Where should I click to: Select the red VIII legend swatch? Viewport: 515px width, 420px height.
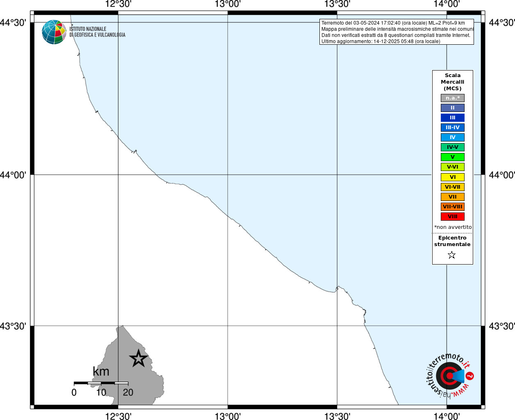(453, 217)
